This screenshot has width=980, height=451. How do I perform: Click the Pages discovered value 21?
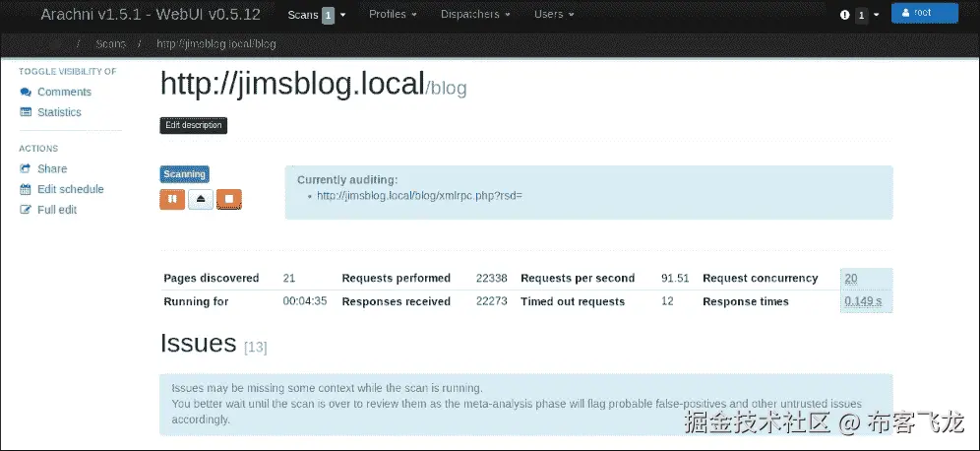click(x=288, y=279)
